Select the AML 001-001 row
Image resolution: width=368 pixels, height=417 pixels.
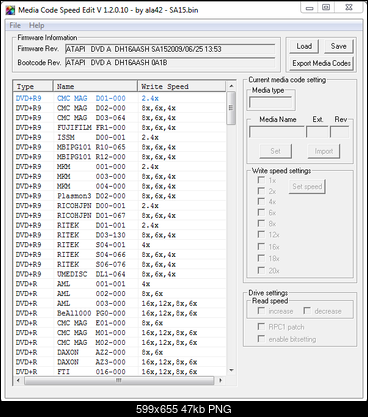pos(120,284)
